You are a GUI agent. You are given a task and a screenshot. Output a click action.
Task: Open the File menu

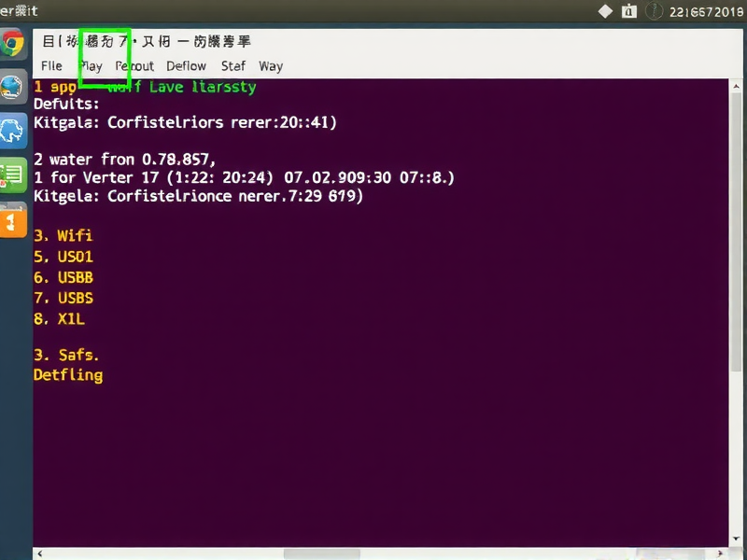coord(50,65)
